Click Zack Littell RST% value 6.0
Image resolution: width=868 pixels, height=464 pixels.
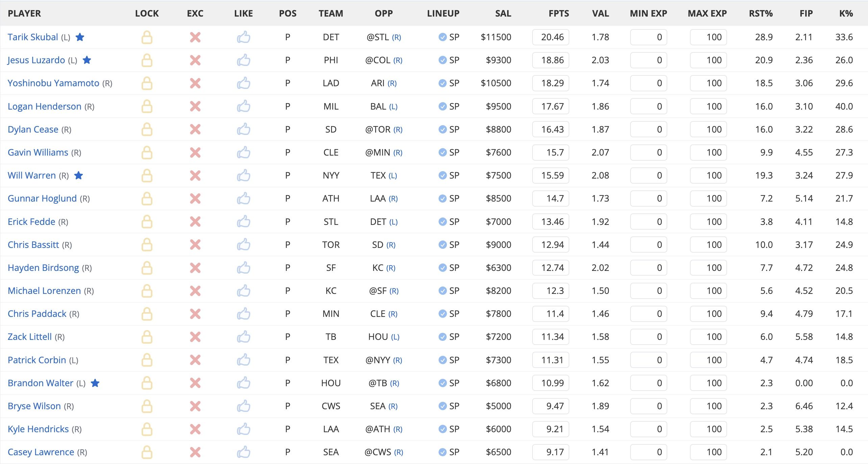click(766, 337)
